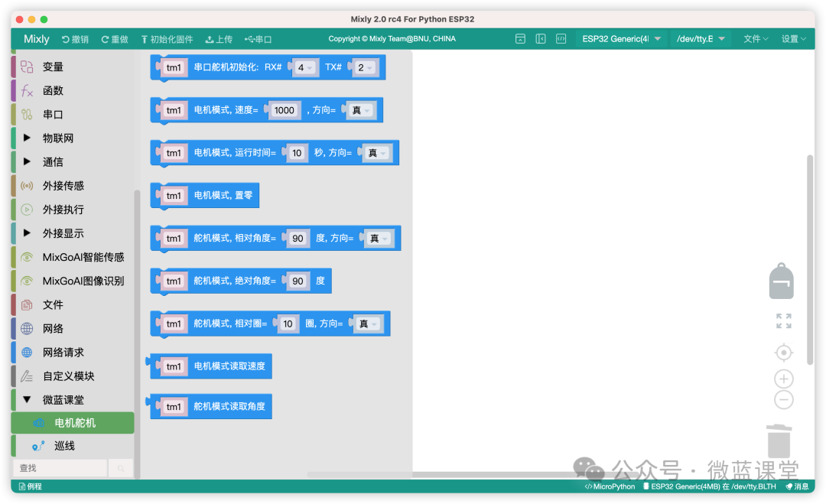Select the 舵机模式读取角度 block
Image resolution: width=826 pixels, height=504 pixels.
point(210,406)
